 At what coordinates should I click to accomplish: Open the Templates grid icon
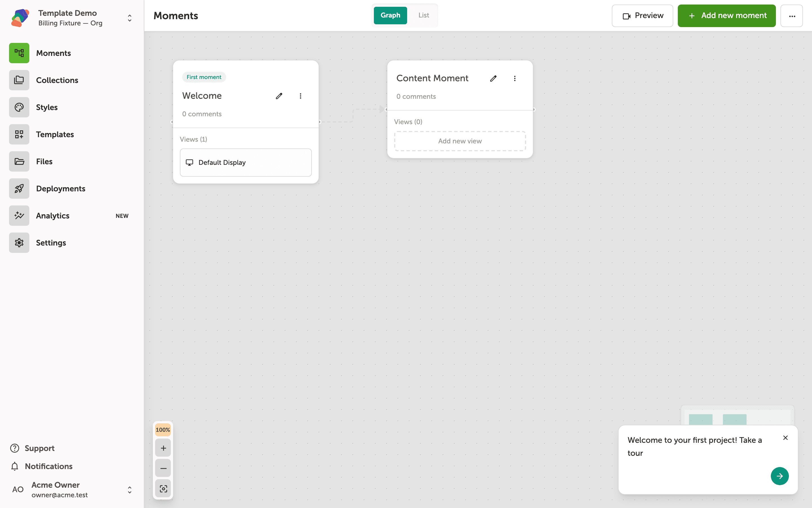(x=19, y=134)
